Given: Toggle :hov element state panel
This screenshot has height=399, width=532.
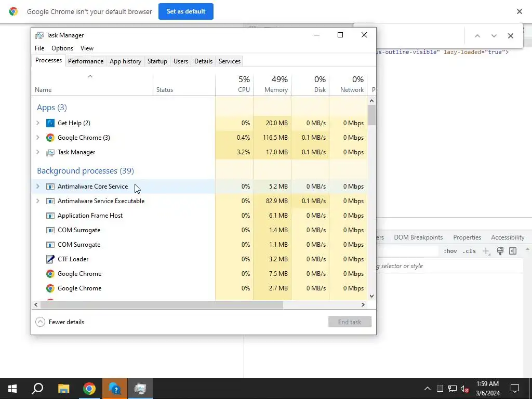Looking at the screenshot, I should 450,251.
